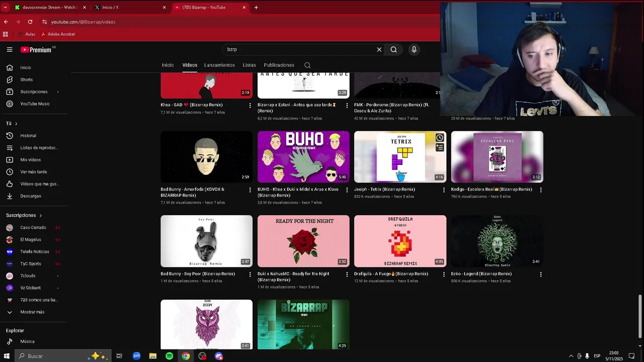The width and height of the screenshot is (644, 362).
Task: Switch to the Listas tab
Action: click(249, 65)
